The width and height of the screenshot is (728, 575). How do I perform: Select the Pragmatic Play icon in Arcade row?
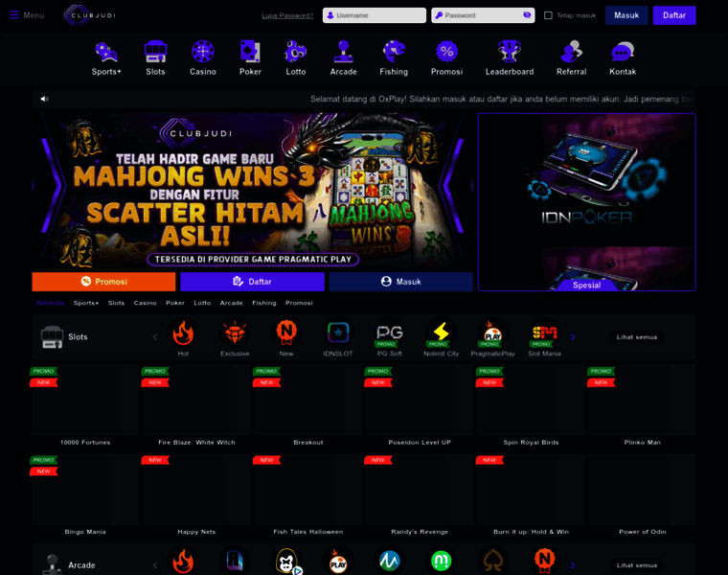(x=338, y=561)
